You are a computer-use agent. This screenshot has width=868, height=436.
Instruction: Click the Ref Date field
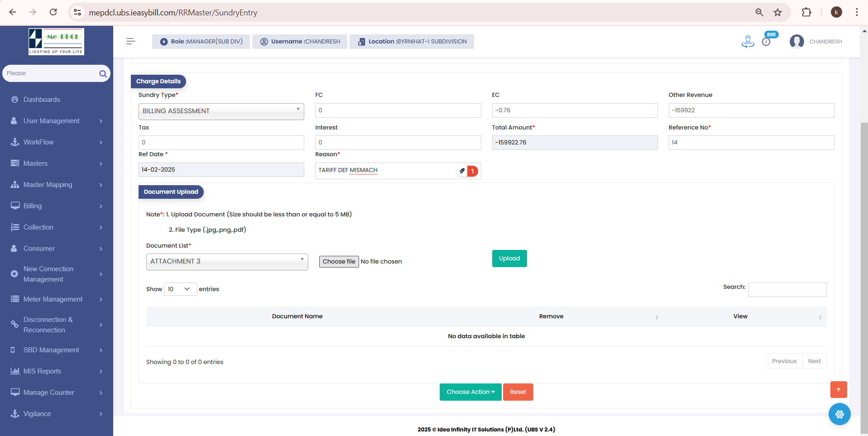click(221, 170)
